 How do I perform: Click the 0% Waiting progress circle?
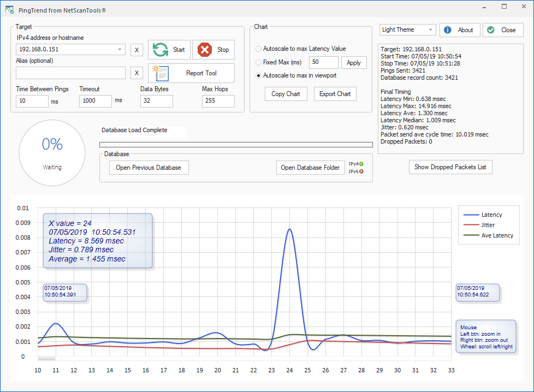(52, 153)
